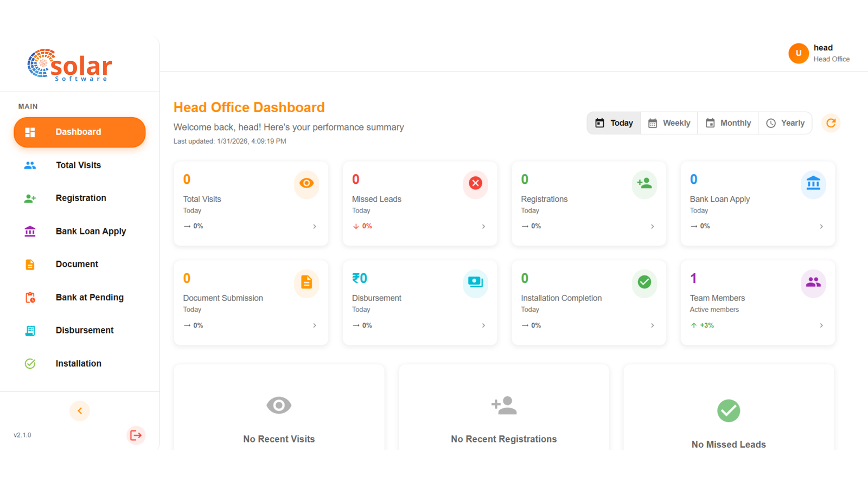
Task: Click the eye icon on Total Visits card
Action: [x=307, y=184]
